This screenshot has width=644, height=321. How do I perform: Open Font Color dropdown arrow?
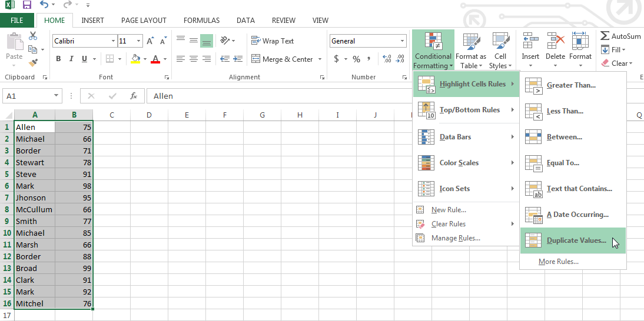click(x=165, y=59)
